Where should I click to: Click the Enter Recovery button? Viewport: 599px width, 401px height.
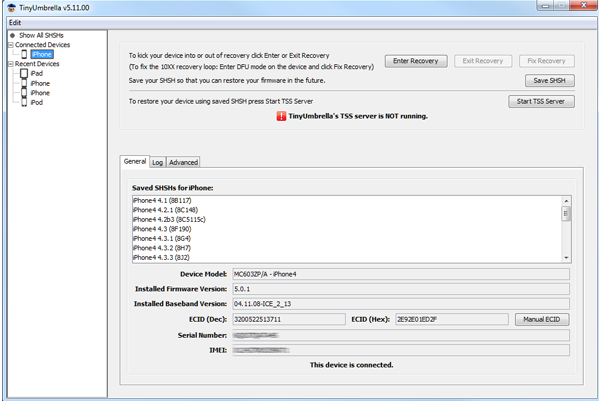(x=416, y=61)
